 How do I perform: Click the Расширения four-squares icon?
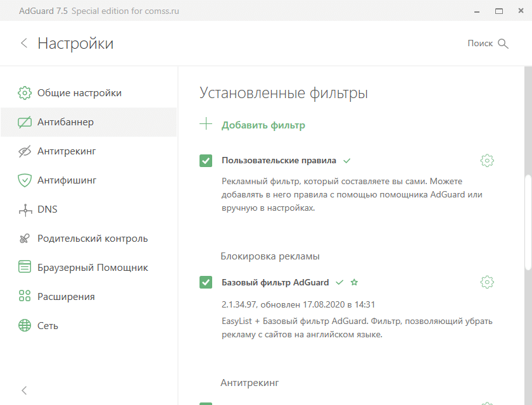click(25, 296)
